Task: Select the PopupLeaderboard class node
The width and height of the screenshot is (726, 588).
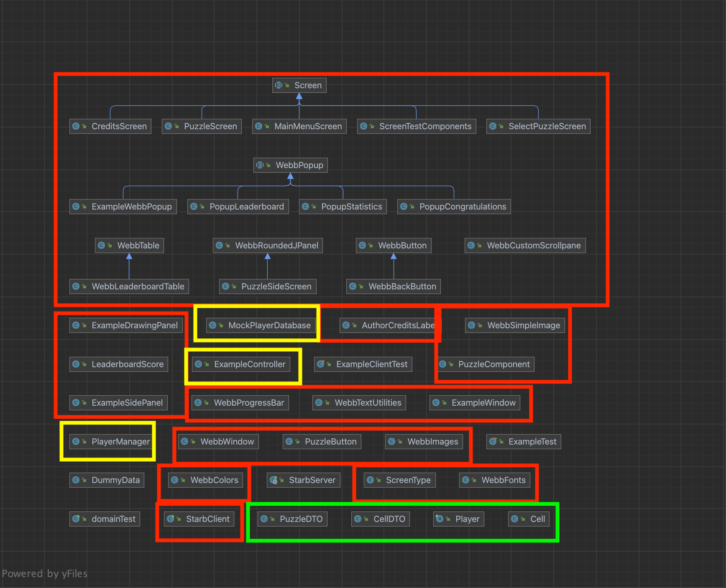Action: (x=238, y=207)
